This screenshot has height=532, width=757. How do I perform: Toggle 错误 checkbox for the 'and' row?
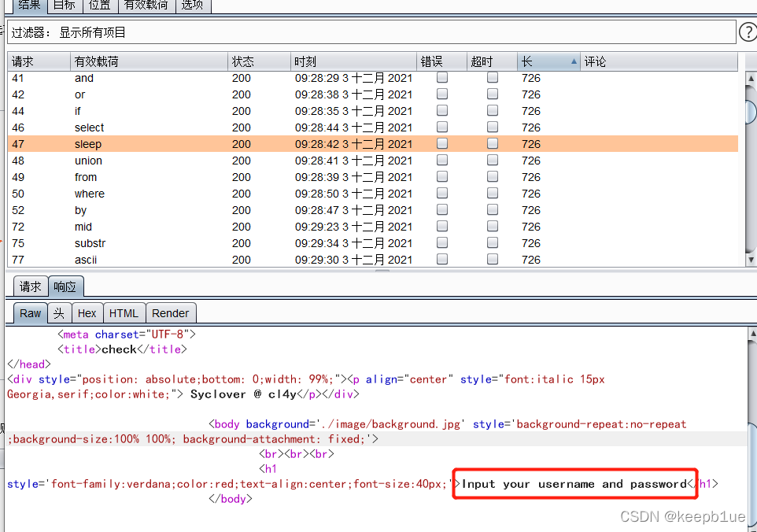(x=441, y=77)
